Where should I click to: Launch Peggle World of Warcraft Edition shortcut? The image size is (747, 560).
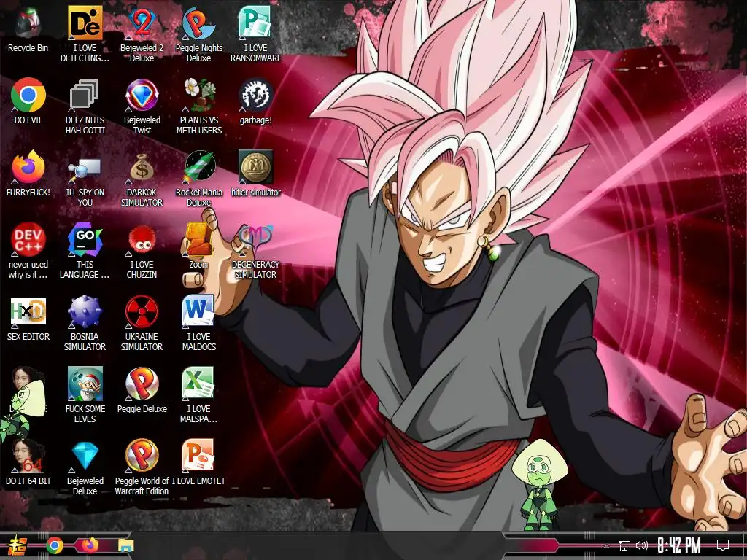pyautogui.click(x=142, y=467)
